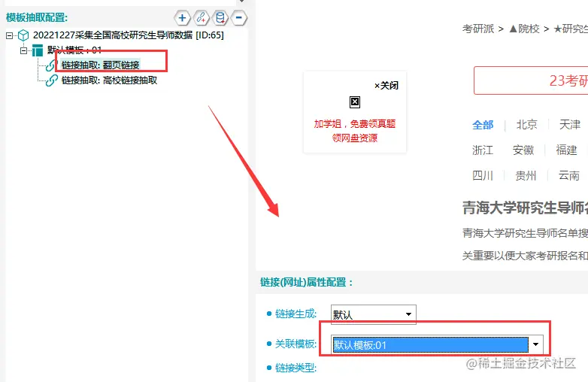Screen dimensions: 588x382
Task: Select tree item 链接抽取: 翻页链接
Action: pos(100,65)
